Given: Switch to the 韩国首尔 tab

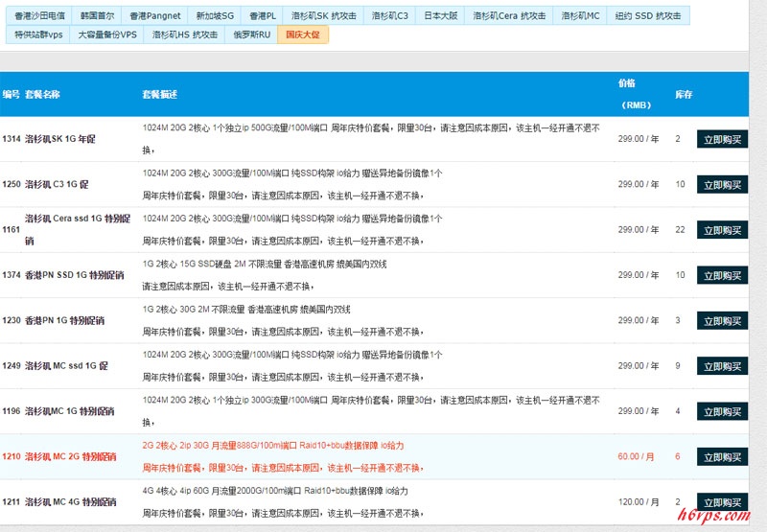Looking at the screenshot, I should coord(97,15).
